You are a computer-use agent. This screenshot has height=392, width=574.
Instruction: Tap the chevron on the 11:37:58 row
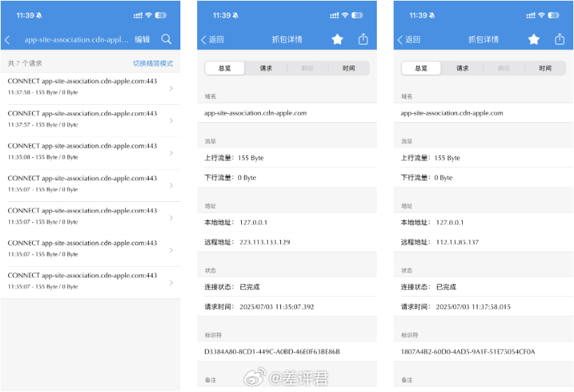click(x=171, y=88)
